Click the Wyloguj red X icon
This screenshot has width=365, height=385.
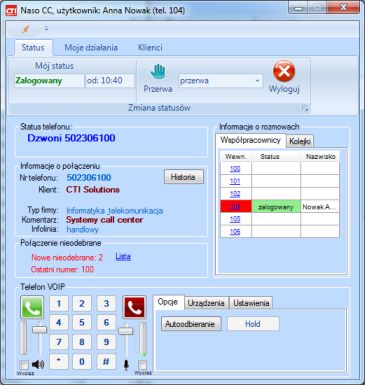pos(284,71)
